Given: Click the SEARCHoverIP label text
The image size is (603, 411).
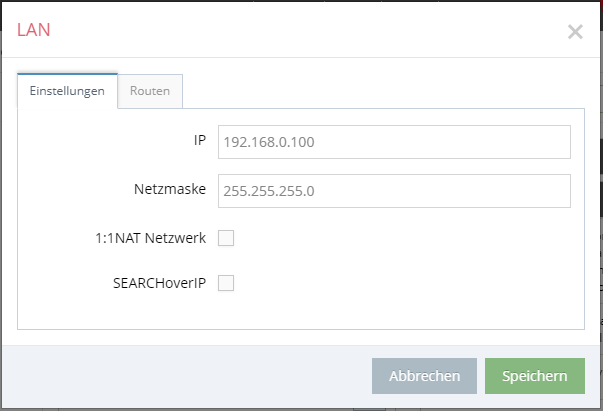Looking at the screenshot, I should 160,283.
